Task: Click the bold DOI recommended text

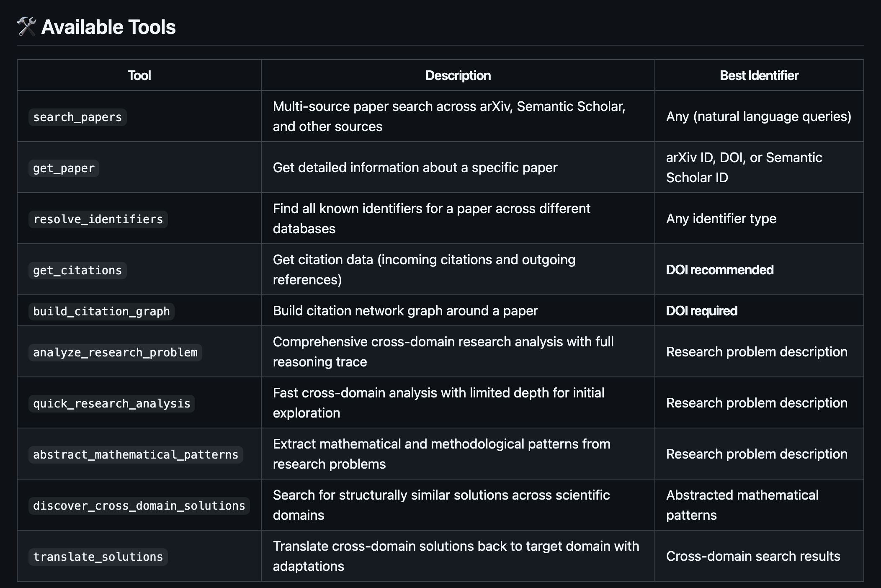Action: click(719, 270)
